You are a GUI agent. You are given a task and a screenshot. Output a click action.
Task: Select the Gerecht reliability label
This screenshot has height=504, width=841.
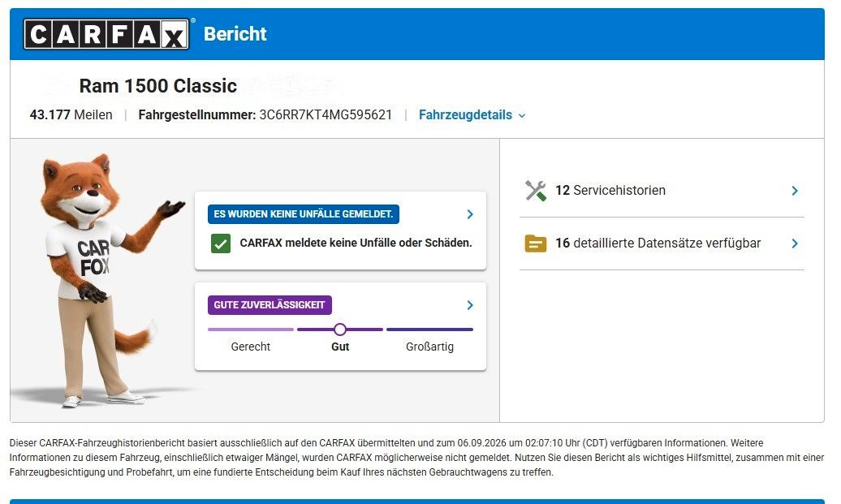coord(251,347)
